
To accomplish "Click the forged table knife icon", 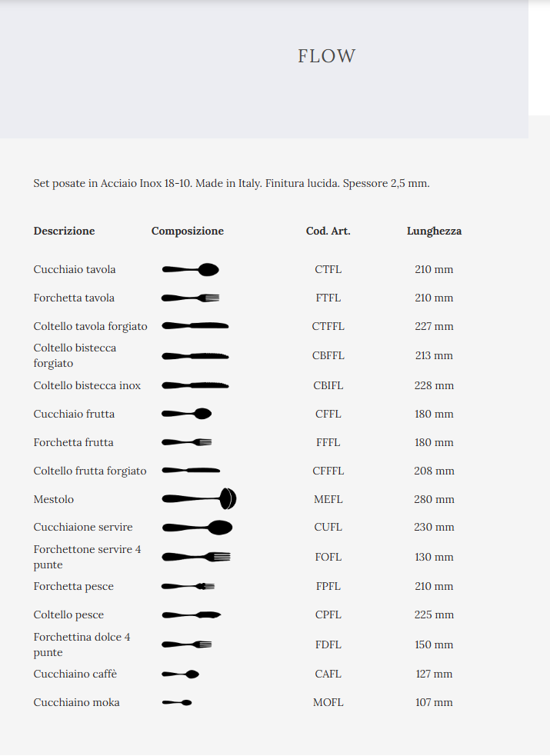I will (195, 326).
